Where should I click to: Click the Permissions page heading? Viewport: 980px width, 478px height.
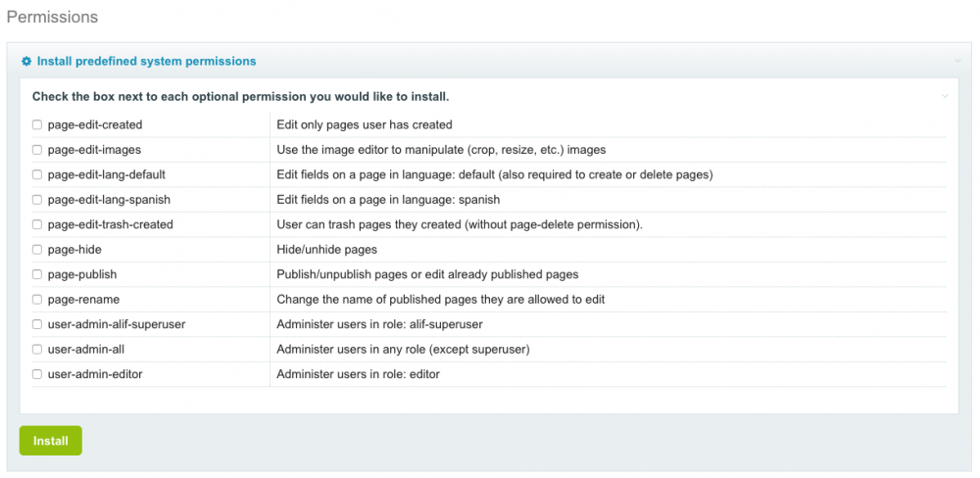53,17
